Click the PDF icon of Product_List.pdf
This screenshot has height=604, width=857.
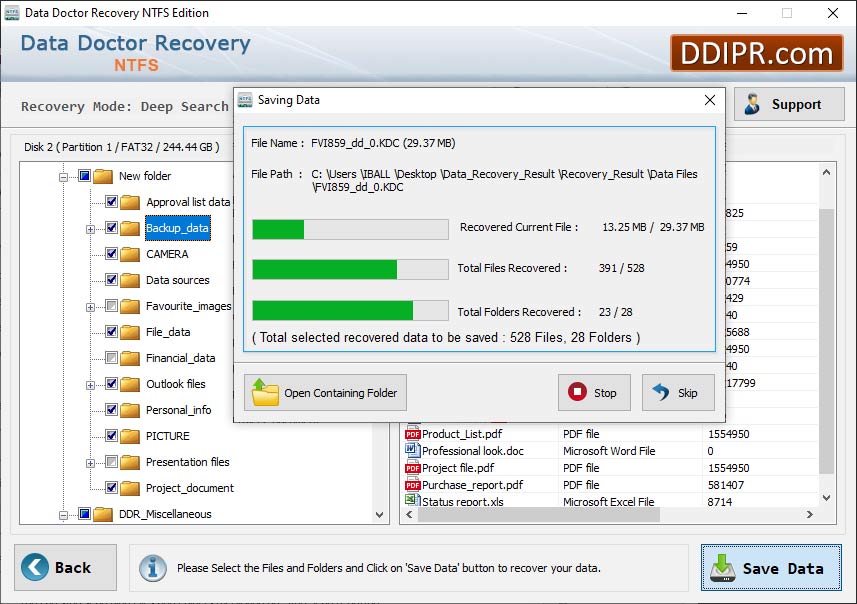[413, 434]
